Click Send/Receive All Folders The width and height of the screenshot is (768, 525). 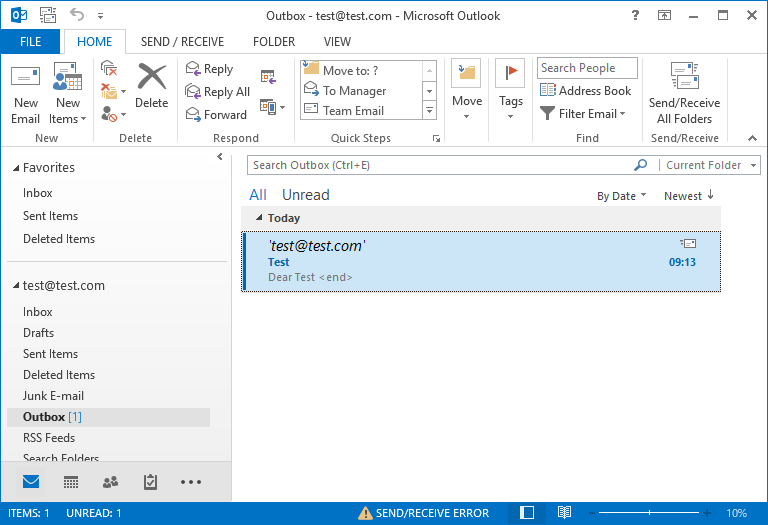click(x=684, y=94)
